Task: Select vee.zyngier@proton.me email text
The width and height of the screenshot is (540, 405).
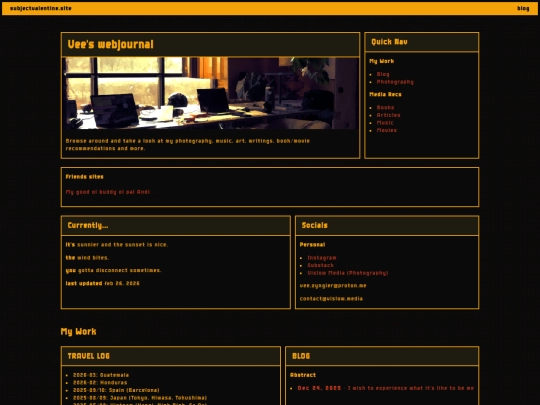Action: [333, 285]
